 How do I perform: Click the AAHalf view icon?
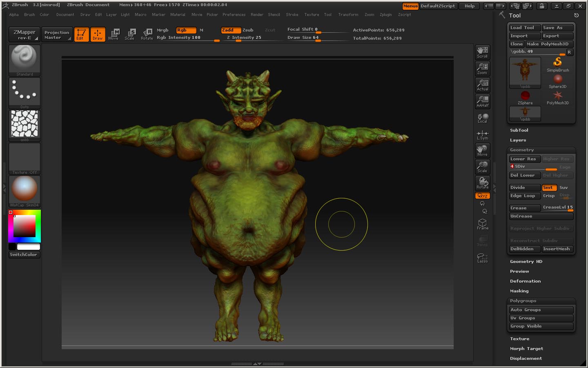pos(482,101)
